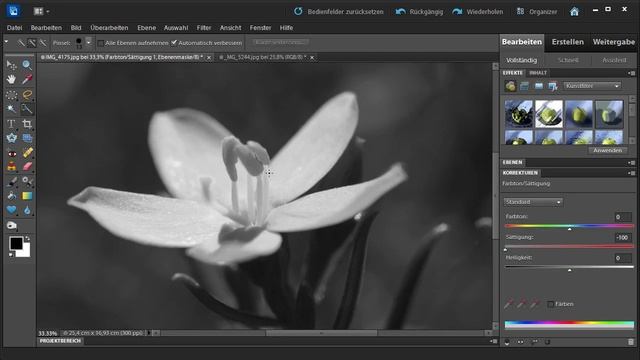
Task: Click 'Bedienfelder zurücksetzen' button
Action: point(339,11)
